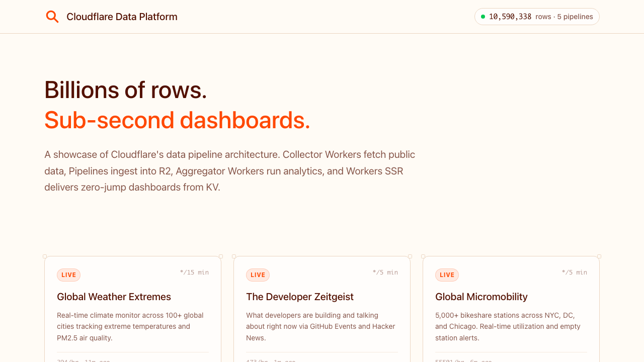Viewport: 644px width, 362px height.
Task: Click The Developer Zeitgeist description text
Action: pos(320,326)
